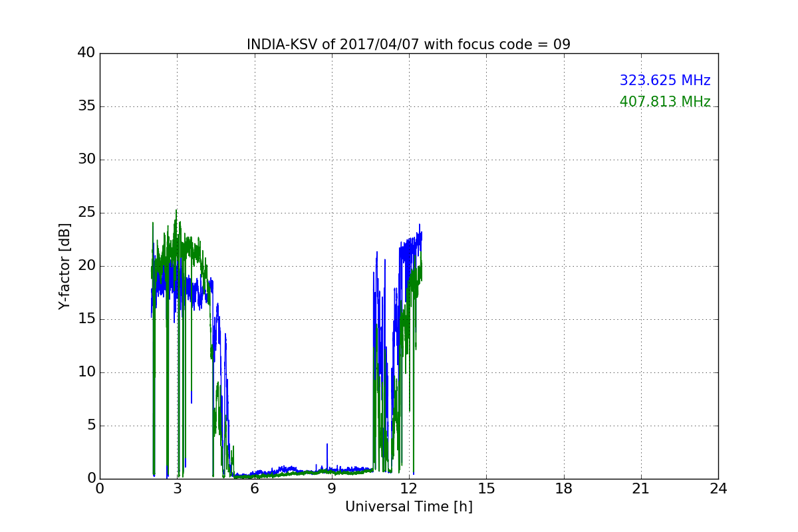
Task: Click the x-axis tick label 15
Action: click(486, 489)
